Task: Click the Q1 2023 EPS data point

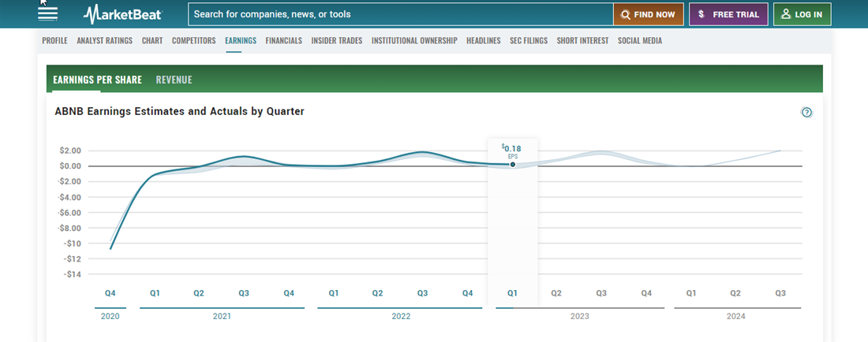Action: [512, 165]
